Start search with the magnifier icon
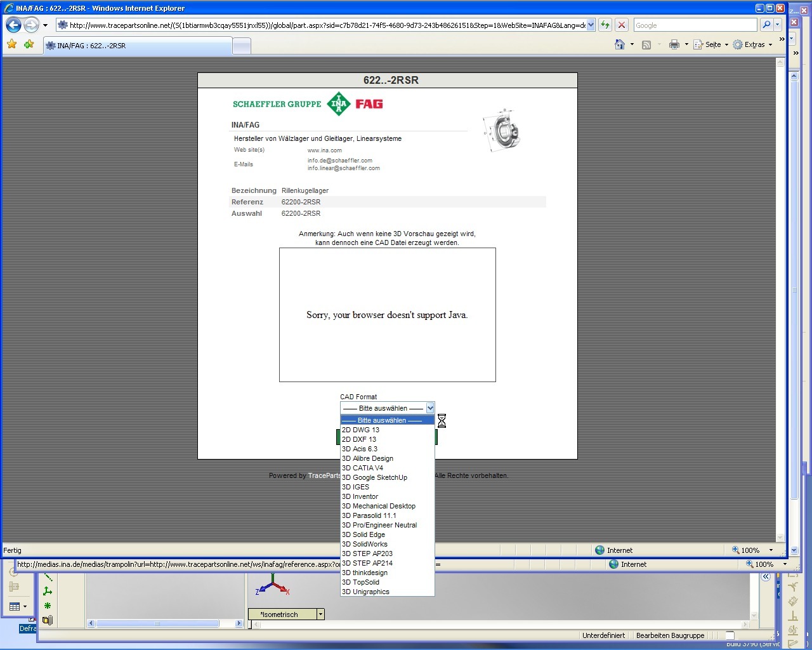 coord(766,25)
